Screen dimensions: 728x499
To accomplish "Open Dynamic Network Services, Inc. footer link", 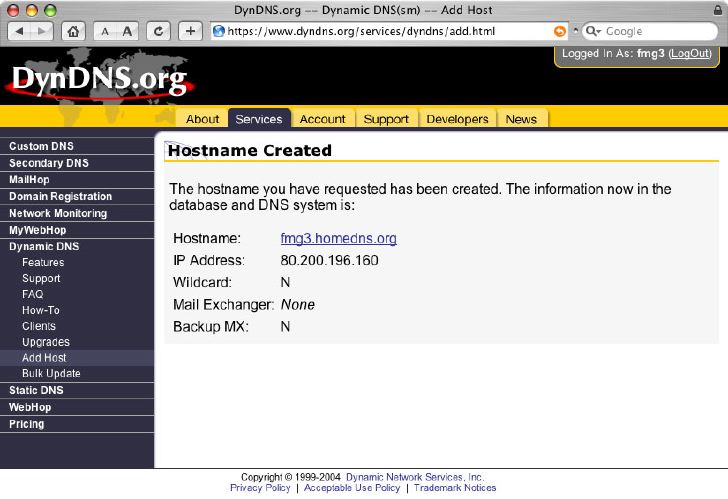I will point(415,477).
